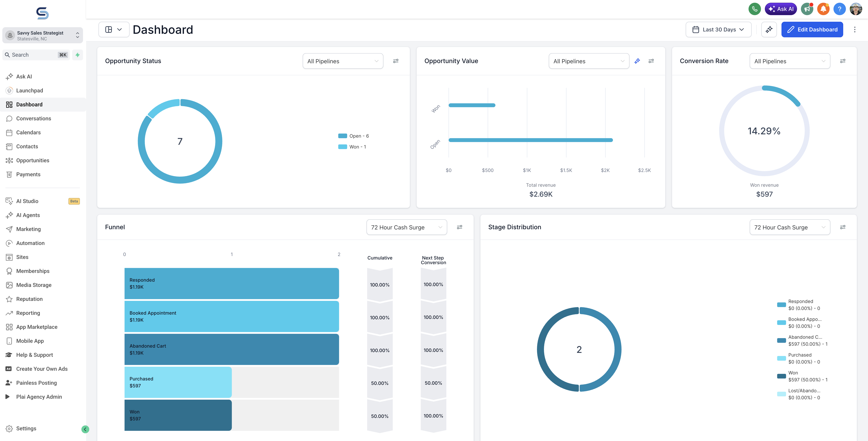
Task: Click the AI Studio sidebar icon
Action: pyautogui.click(x=9, y=201)
